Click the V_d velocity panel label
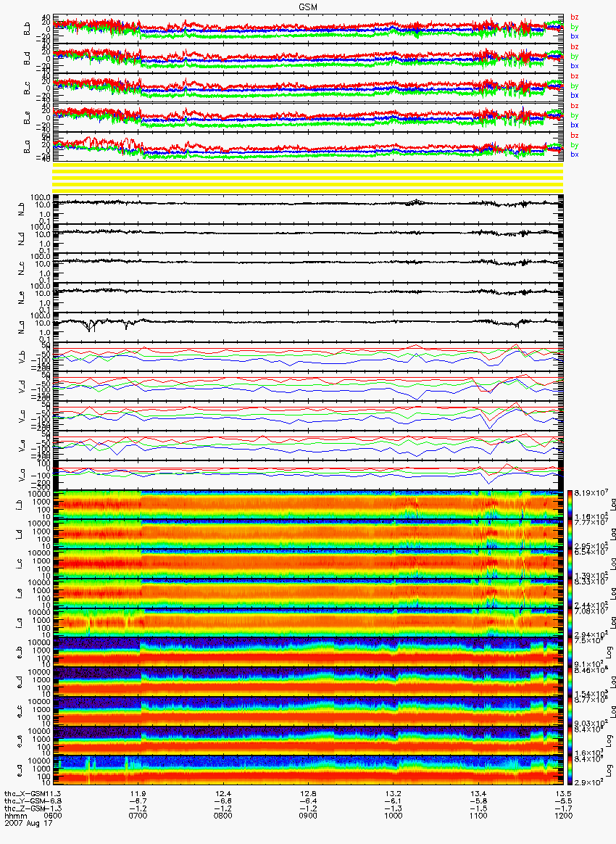 [x=22, y=386]
